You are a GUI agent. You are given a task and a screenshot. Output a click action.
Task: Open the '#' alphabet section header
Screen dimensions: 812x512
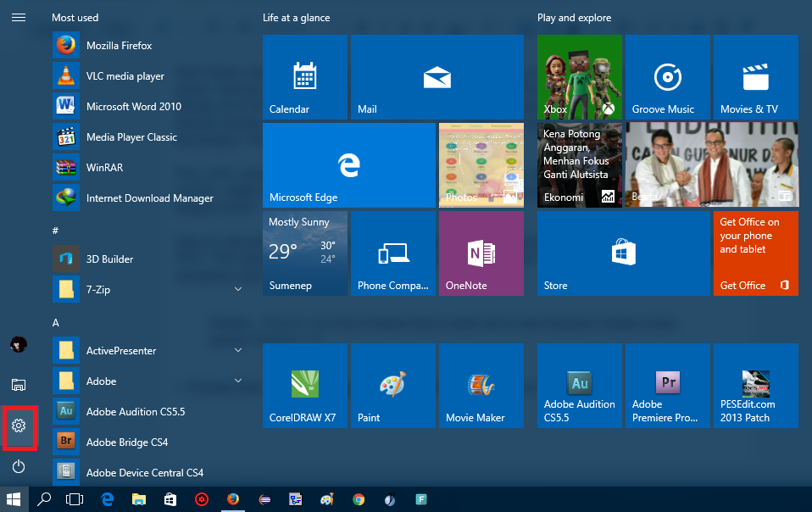pos(55,231)
